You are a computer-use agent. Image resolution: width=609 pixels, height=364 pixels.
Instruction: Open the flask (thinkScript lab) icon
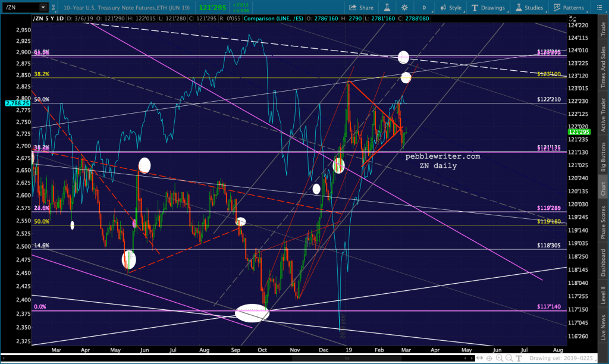[387, 7]
